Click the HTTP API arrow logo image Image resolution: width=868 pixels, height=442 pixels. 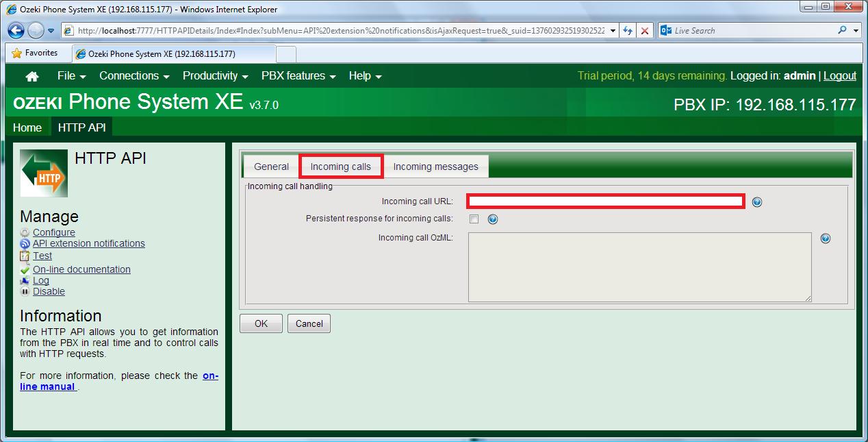click(44, 173)
